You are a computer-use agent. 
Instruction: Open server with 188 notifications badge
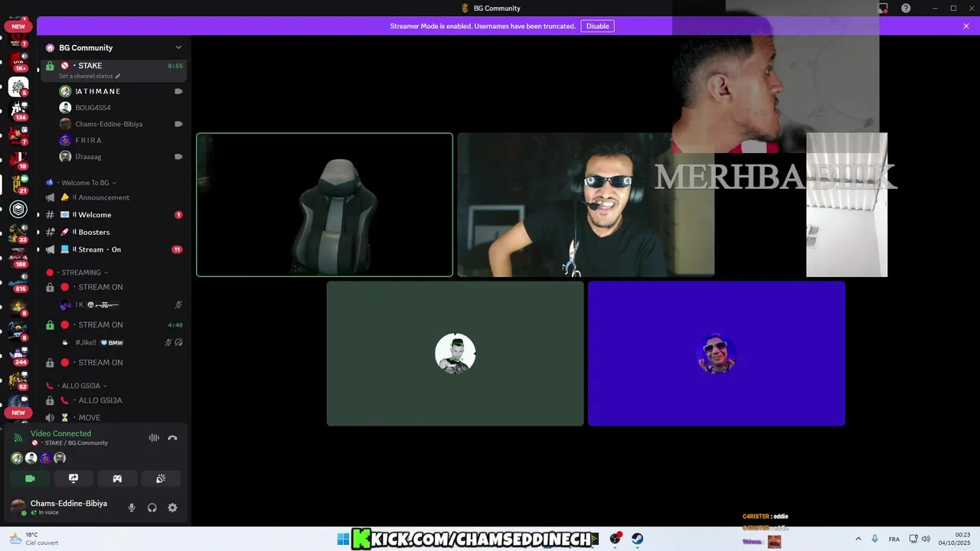18,258
